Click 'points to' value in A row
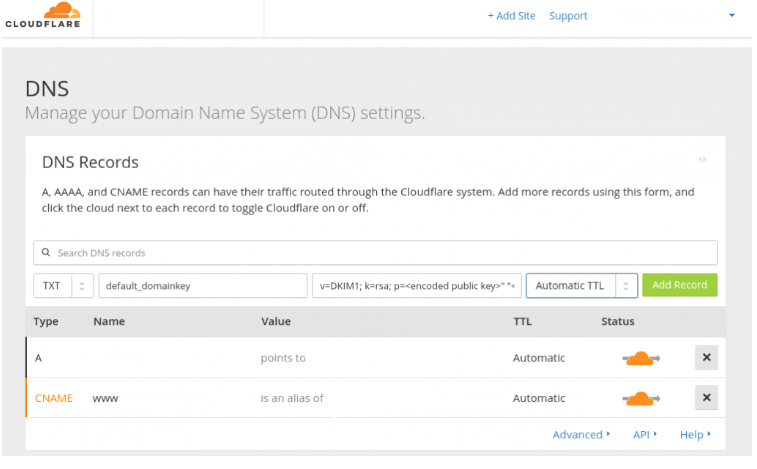757x469 pixels. 283,358
